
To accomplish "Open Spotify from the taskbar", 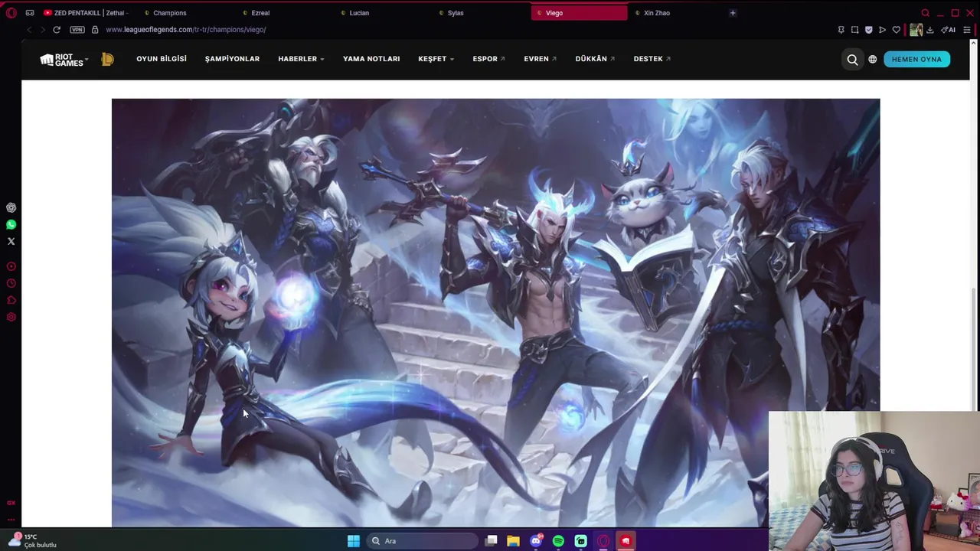I will [558, 541].
